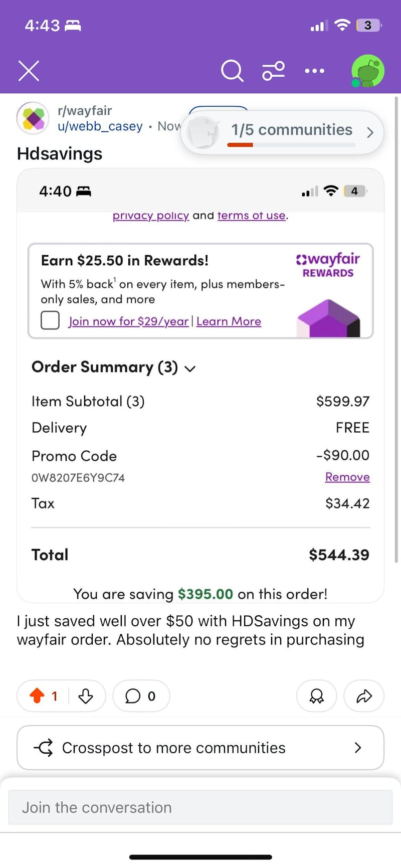Open the comments via speech bubble icon

click(x=133, y=696)
